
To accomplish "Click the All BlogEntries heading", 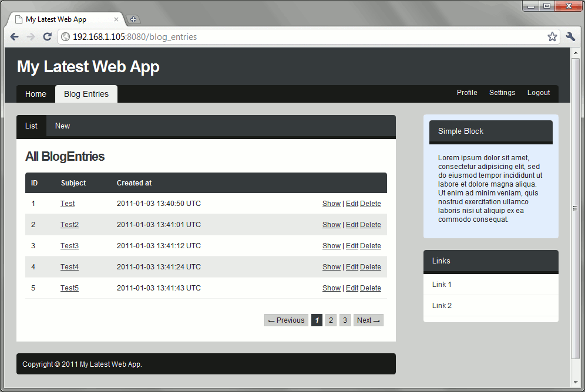I will [x=65, y=157].
